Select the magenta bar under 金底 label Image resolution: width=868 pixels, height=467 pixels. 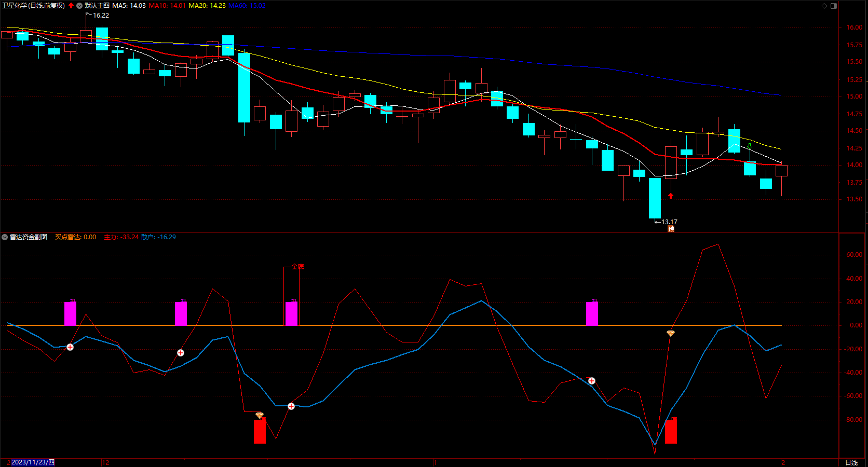click(x=291, y=313)
